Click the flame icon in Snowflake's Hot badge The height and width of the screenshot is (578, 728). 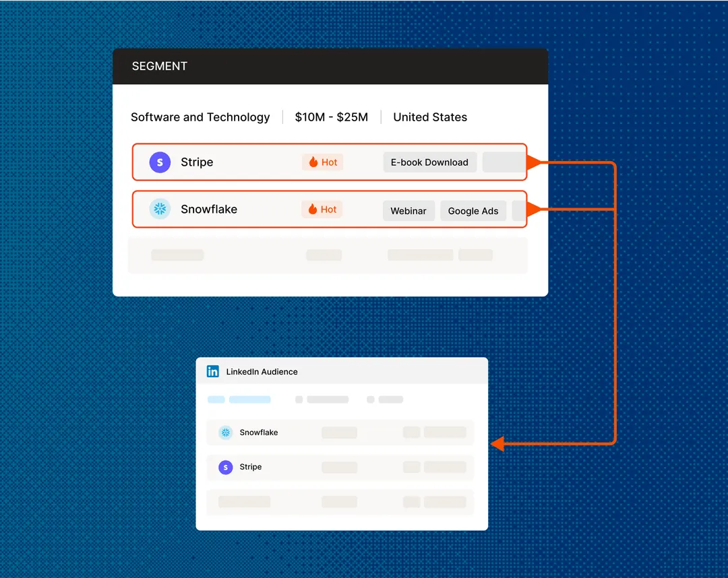313,210
